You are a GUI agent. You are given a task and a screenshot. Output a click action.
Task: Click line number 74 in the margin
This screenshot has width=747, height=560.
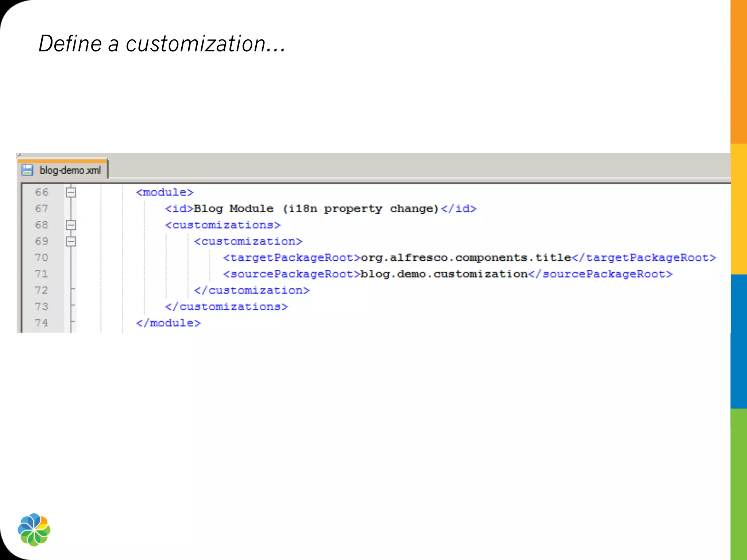click(x=42, y=323)
